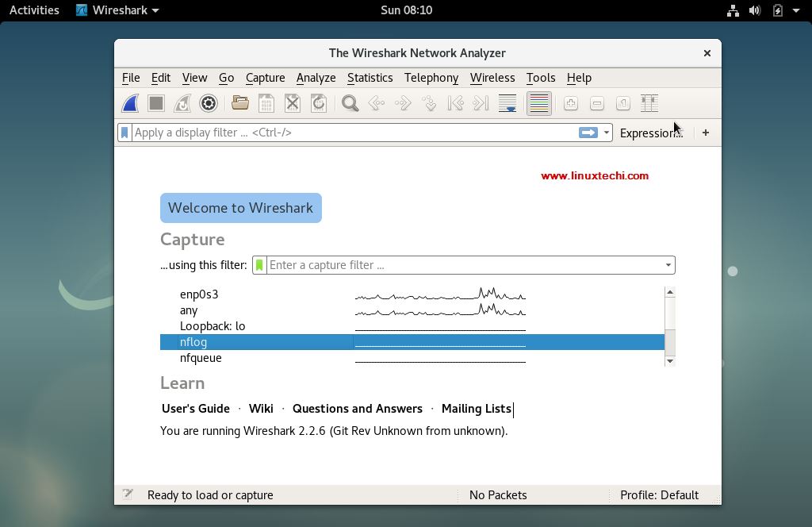Click the Expression button
The image size is (812, 527).
click(649, 133)
